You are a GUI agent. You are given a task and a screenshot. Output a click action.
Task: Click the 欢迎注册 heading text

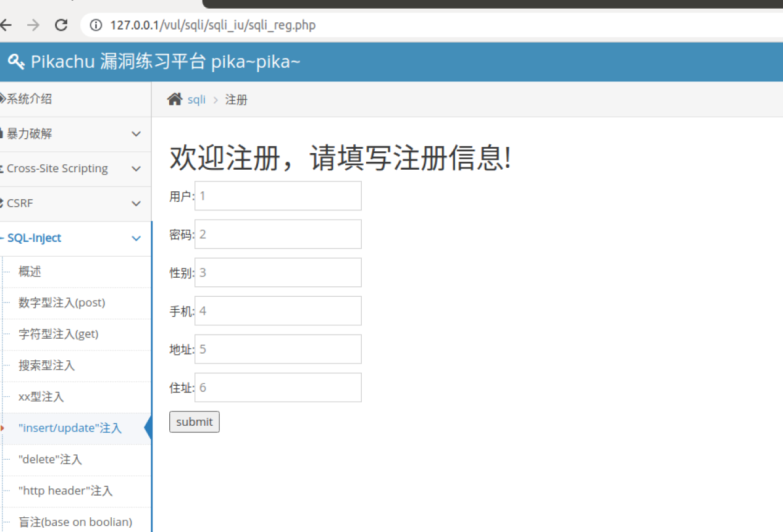340,159
